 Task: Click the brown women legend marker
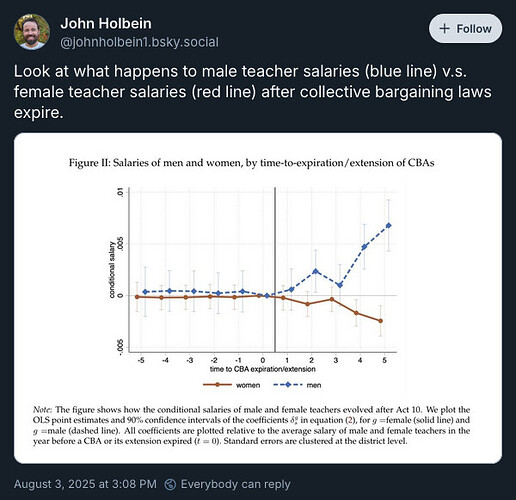(x=217, y=385)
